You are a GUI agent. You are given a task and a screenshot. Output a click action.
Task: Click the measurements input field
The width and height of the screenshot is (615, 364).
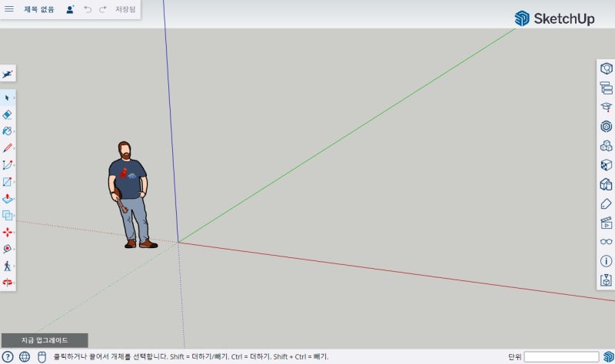(561, 357)
